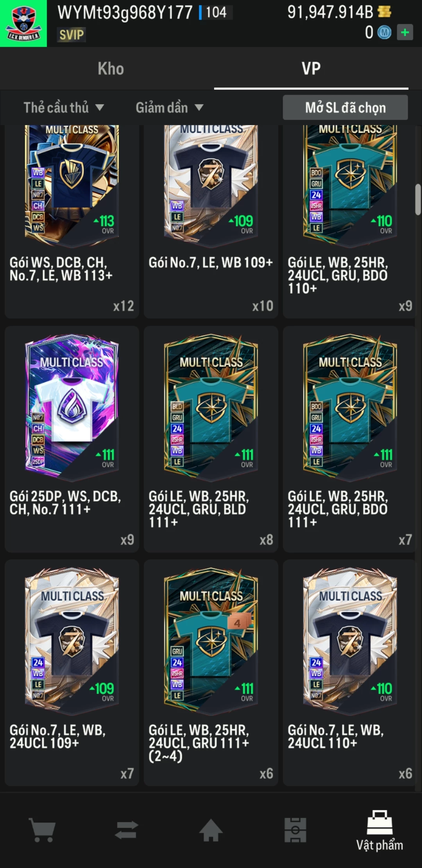
Task: Open the Giảm dần sort dropdown
Action: click(x=170, y=108)
